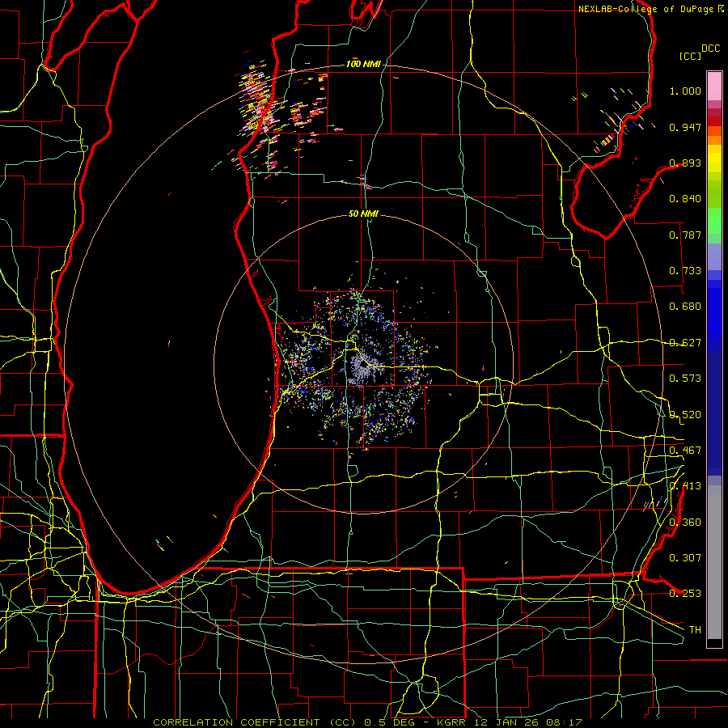Select the 0.253 scale value
This screenshot has height=728, width=728.
685,594
